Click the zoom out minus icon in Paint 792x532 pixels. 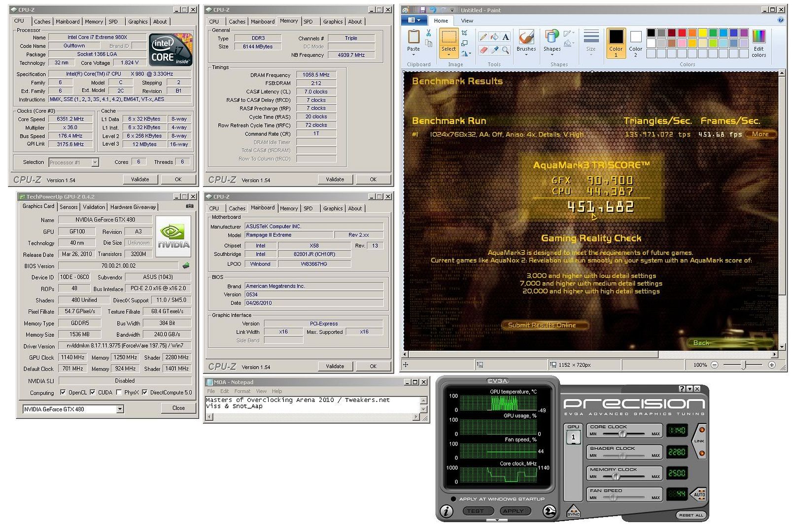tap(715, 365)
